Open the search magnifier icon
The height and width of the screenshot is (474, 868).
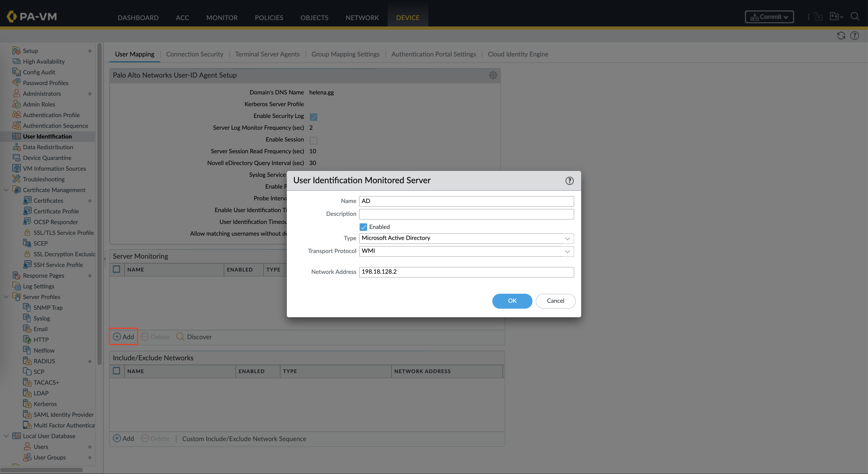pos(855,17)
